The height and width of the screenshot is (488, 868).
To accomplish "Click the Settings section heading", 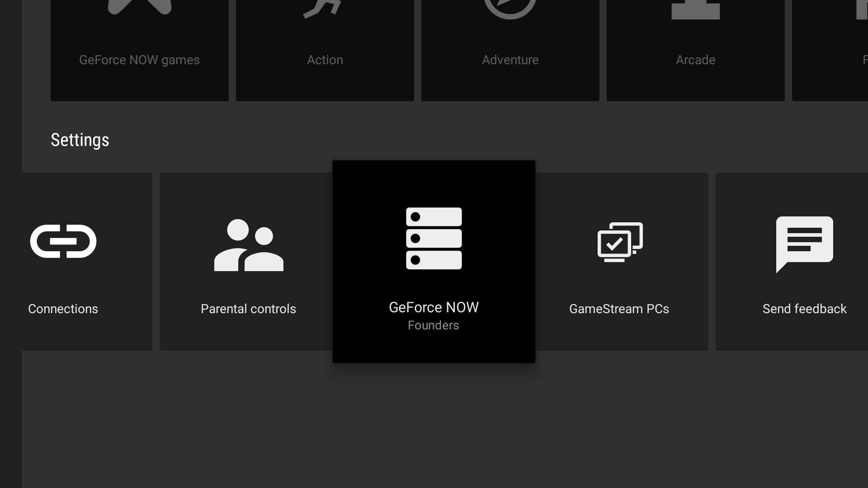I will click(x=80, y=140).
